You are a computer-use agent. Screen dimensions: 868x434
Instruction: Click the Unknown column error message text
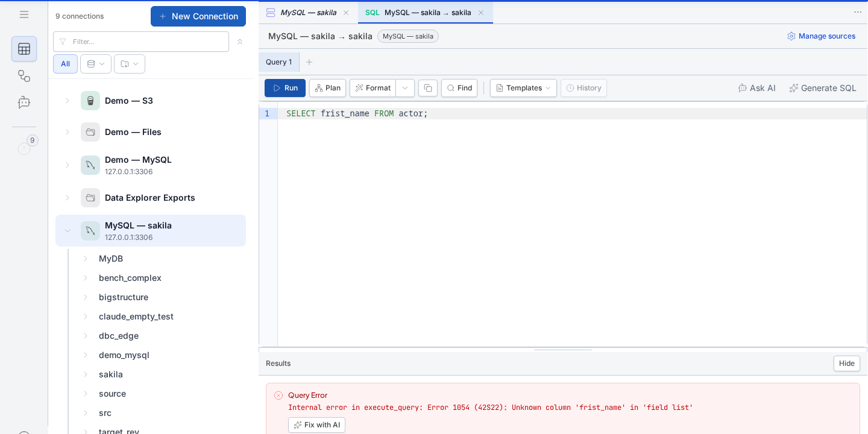(x=491, y=407)
